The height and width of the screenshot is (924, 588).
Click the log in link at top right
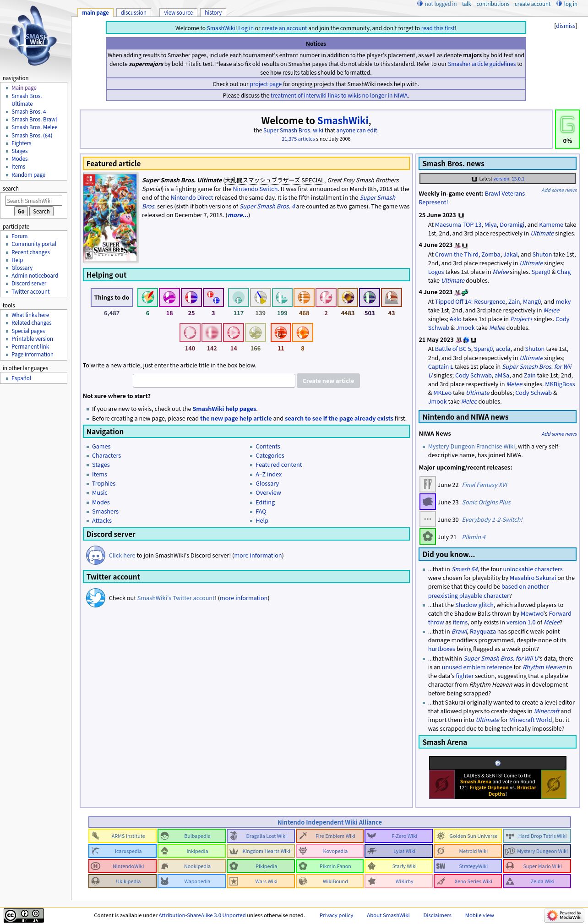pos(571,4)
